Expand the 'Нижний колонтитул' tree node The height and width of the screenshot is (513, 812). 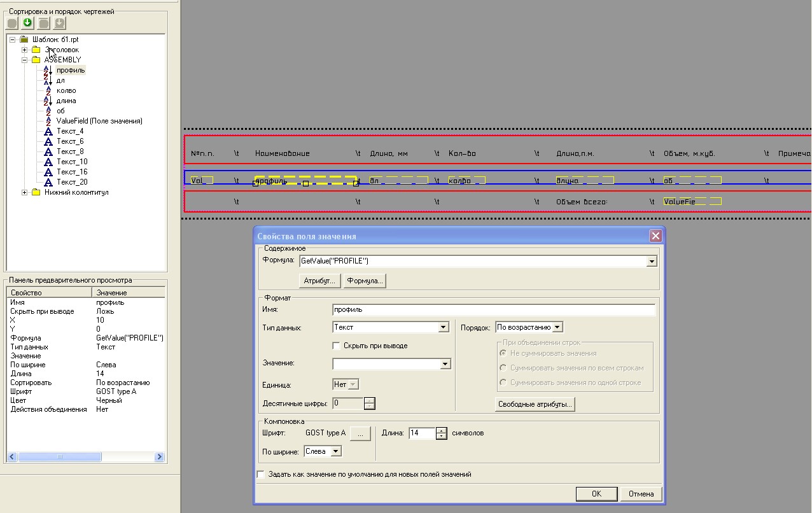[24, 192]
